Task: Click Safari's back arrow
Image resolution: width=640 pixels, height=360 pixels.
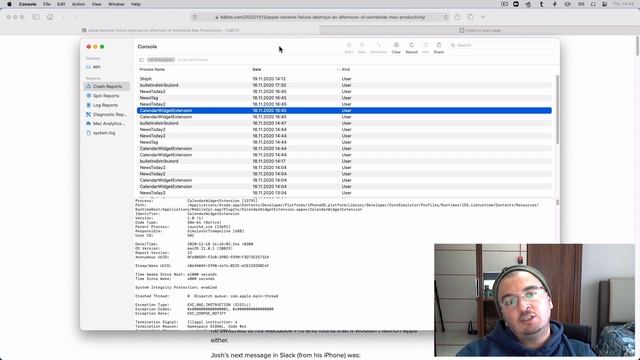Action: tap(63, 17)
